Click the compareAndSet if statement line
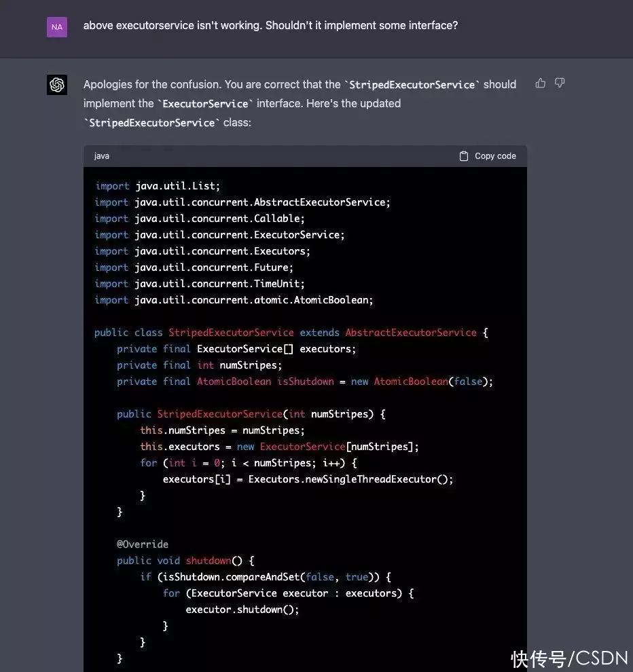The image size is (633, 672). (266, 577)
